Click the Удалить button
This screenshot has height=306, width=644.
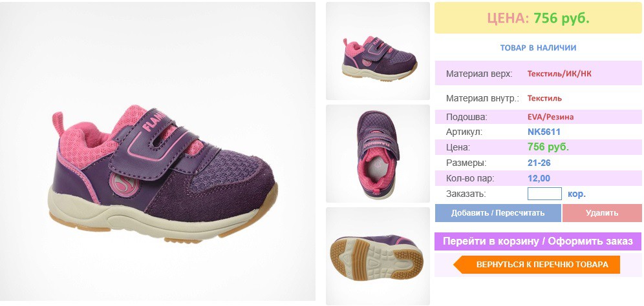point(602,213)
